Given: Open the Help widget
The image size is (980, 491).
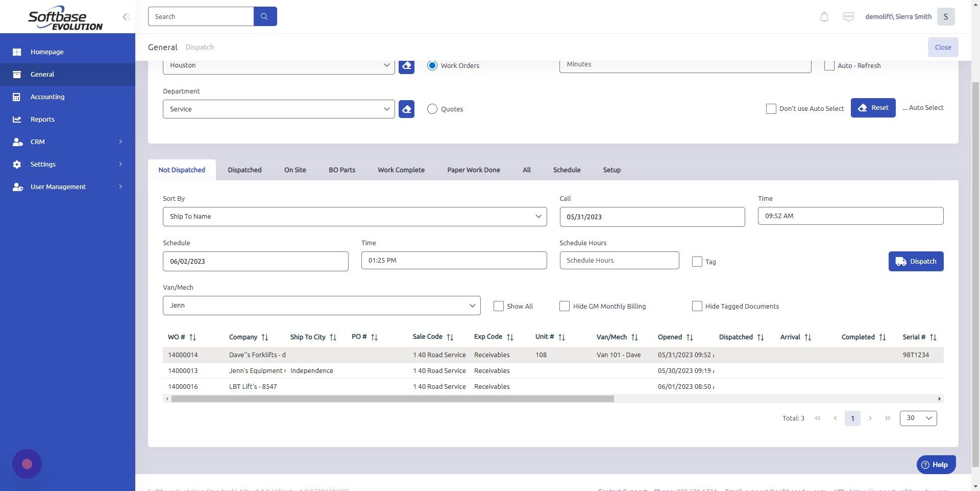Looking at the screenshot, I should [936, 464].
